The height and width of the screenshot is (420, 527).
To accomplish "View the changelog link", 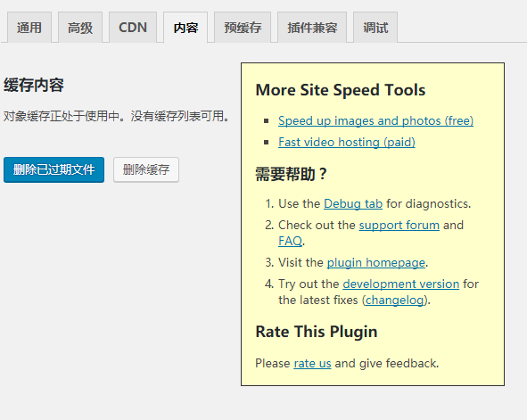I will pyautogui.click(x=394, y=300).
